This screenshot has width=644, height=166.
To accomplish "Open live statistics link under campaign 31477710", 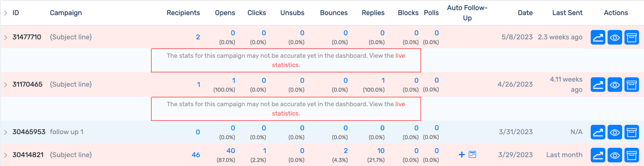I will pyautogui.click(x=400, y=56).
